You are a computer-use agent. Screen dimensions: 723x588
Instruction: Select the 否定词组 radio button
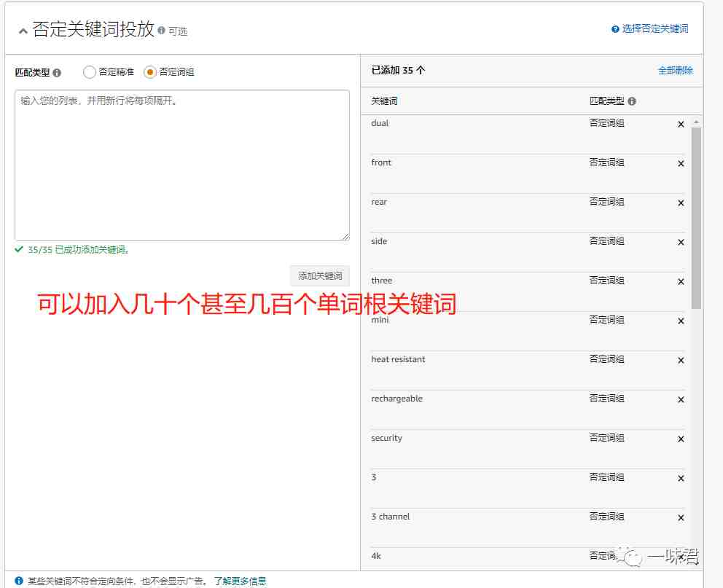tap(150, 72)
